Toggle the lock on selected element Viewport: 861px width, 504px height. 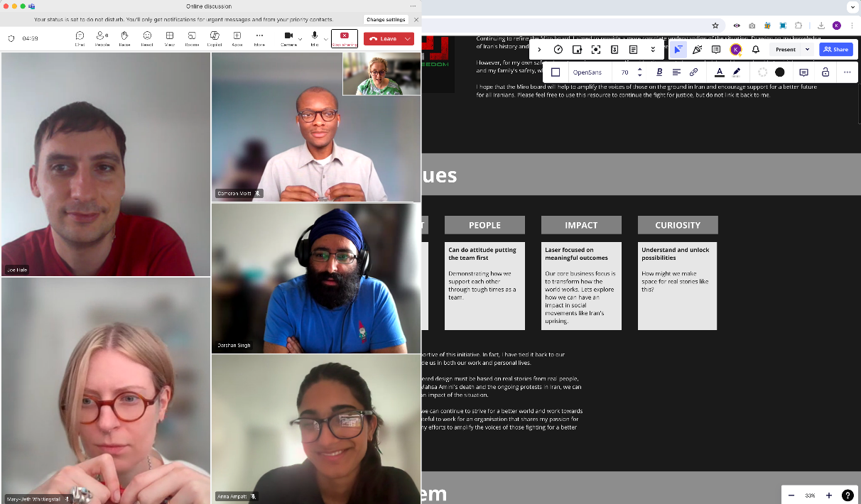coord(825,72)
